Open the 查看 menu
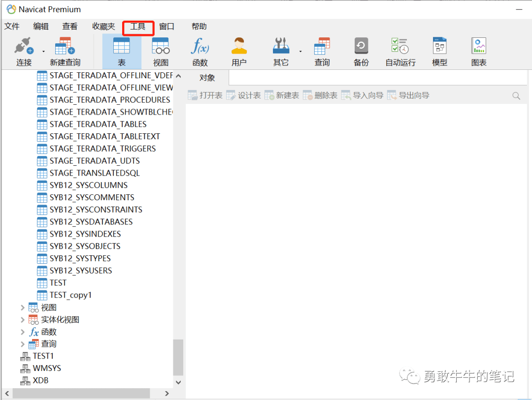The width and height of the screenshot is (532, 400). click(x=70, y=27)
